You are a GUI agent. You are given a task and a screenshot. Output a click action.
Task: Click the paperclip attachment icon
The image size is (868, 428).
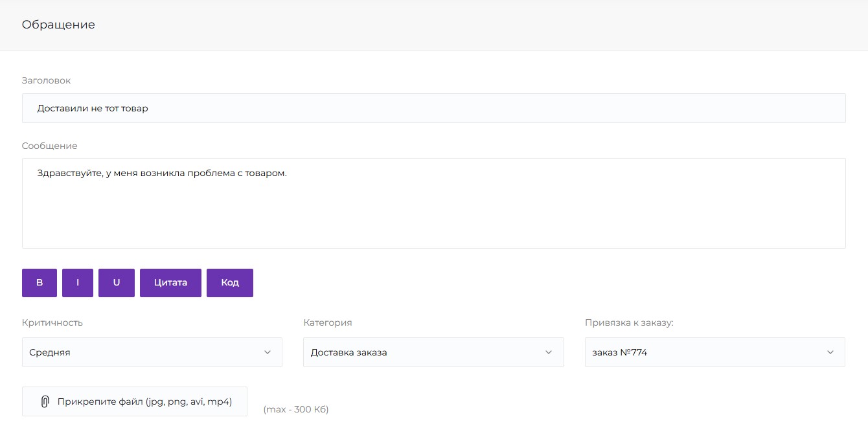point(45,401)
